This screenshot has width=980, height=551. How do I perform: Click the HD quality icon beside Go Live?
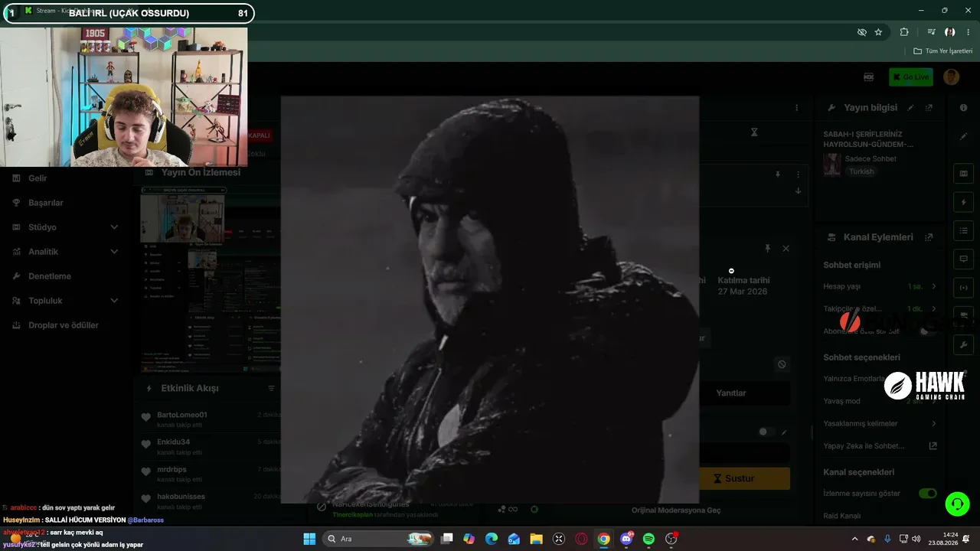(x=868, y=77)
